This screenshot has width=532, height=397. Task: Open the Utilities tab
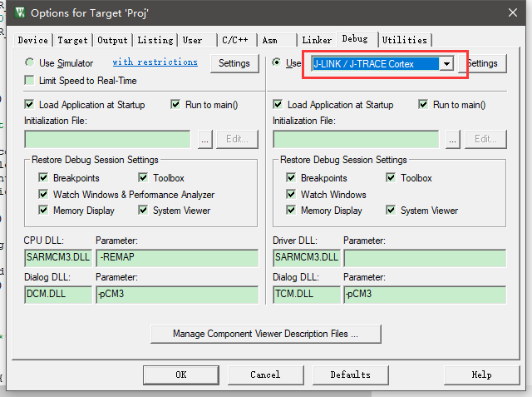point(405,40)
